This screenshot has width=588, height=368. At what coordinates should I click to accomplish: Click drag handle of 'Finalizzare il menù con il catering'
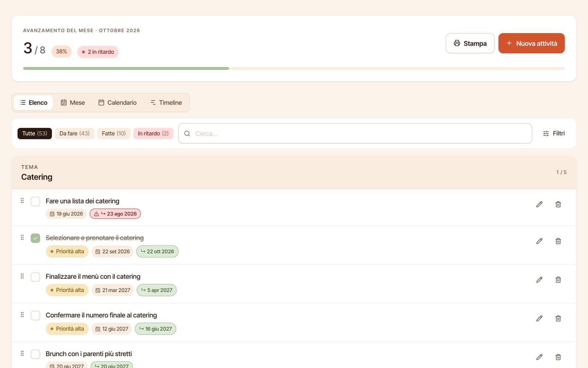[x=22, y=276]
